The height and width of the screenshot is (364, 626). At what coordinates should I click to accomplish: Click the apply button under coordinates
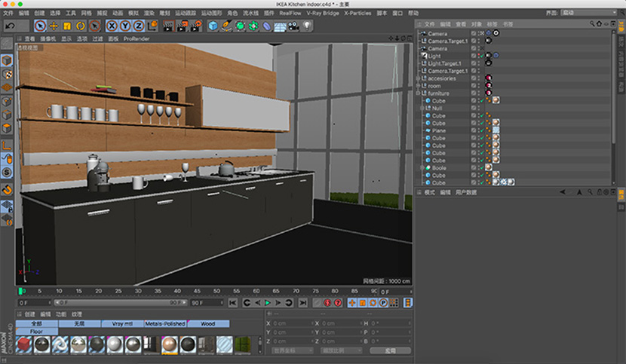click(x=390, y=351)
